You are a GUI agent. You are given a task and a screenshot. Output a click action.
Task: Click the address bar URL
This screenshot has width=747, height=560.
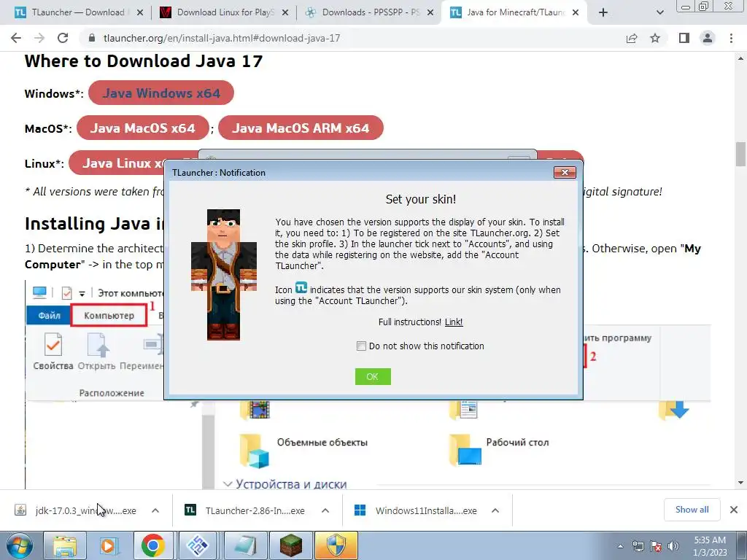click(222, 38)
